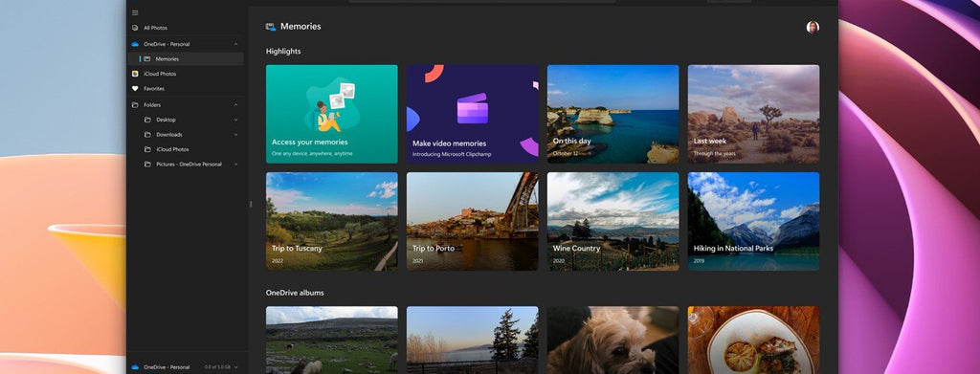Open the user profile avatar
The width and height of the screenshot is (980, 374).
pyautogui.click(x=813, y=27)
